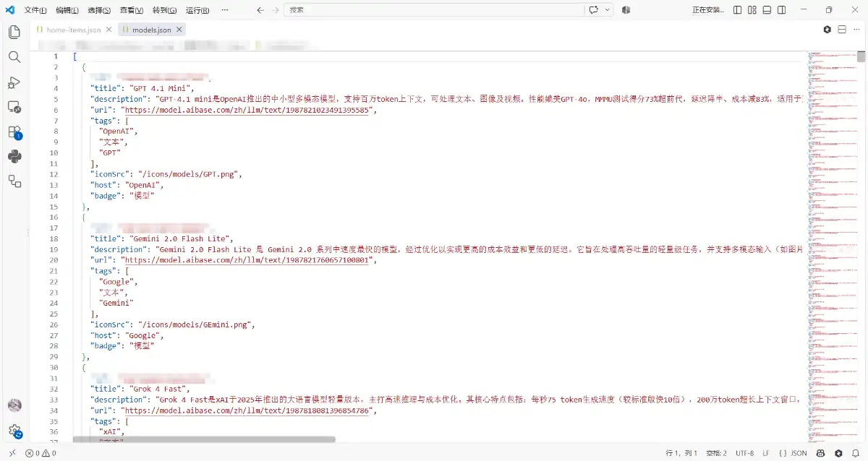Toggle the bottom panel

click(x=768, y=10)
